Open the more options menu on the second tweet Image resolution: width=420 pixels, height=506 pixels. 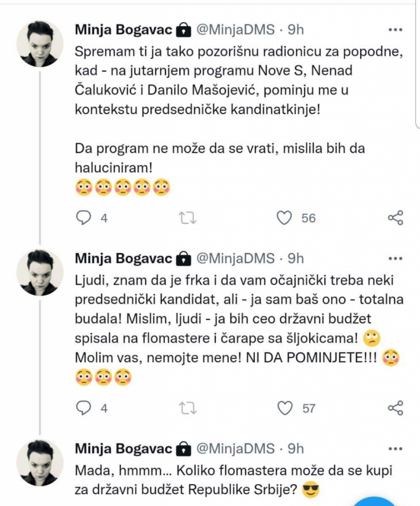[x=396, y=258]
